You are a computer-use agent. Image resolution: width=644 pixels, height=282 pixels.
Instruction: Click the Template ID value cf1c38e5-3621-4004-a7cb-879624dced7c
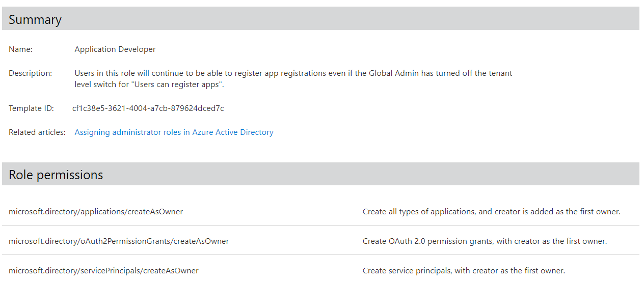tap(148, 108)
